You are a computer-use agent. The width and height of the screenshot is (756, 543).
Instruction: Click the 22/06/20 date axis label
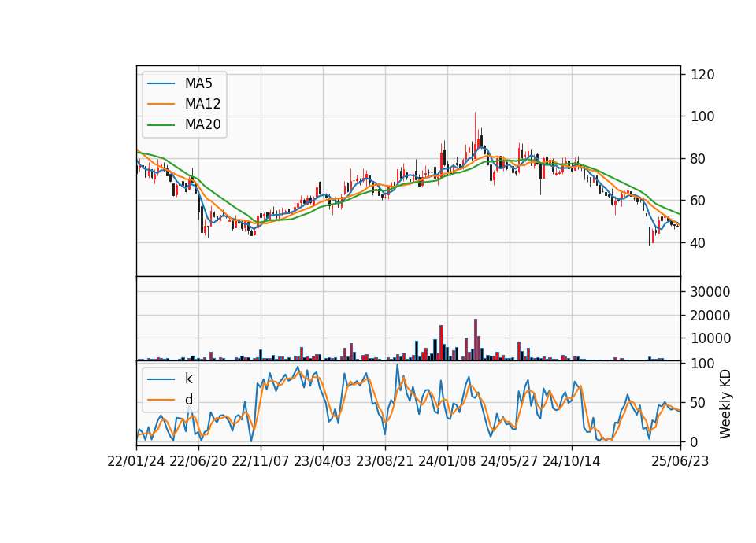[x=198, y=461]
